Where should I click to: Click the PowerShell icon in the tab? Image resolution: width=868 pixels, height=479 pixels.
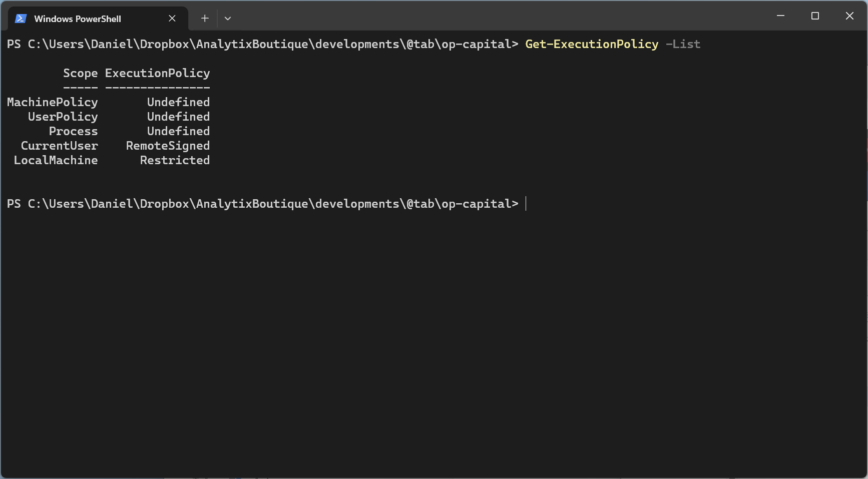click(x=20, y=19)
